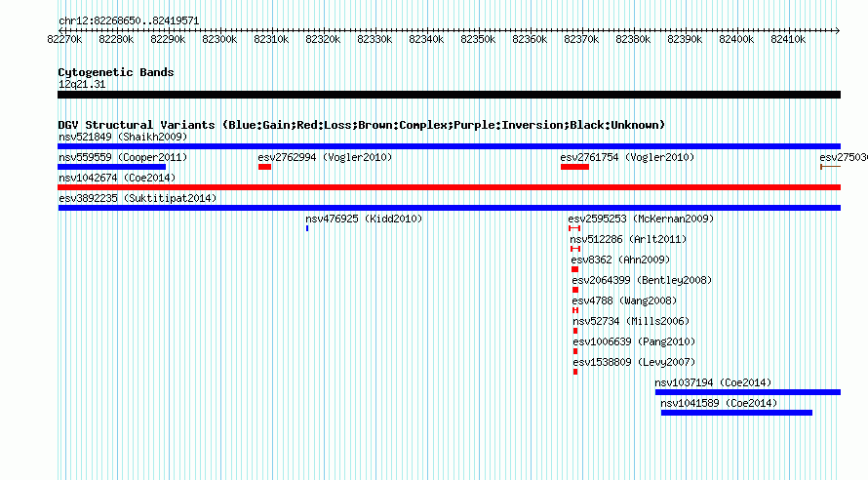The width and height of the screenshot is (868, 480).
Task: Click the DGV Structural Variants track title
Action: [x=361, y=125]
